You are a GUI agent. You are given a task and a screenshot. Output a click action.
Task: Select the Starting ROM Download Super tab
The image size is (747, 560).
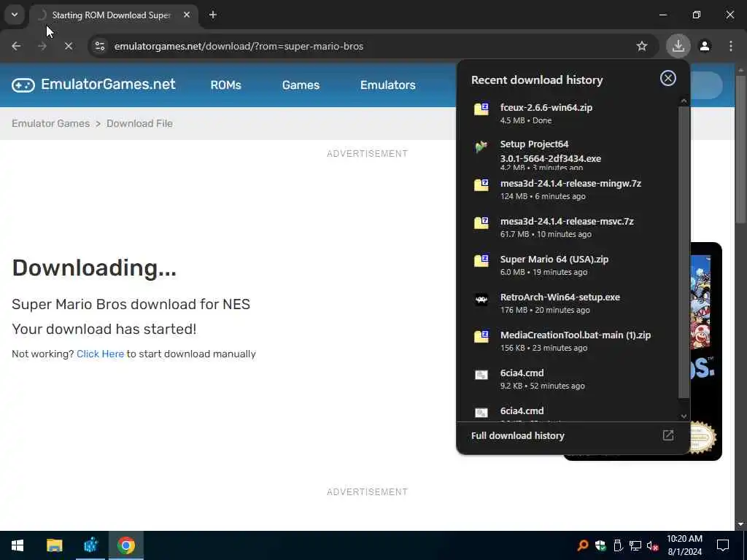click(113, 15)
